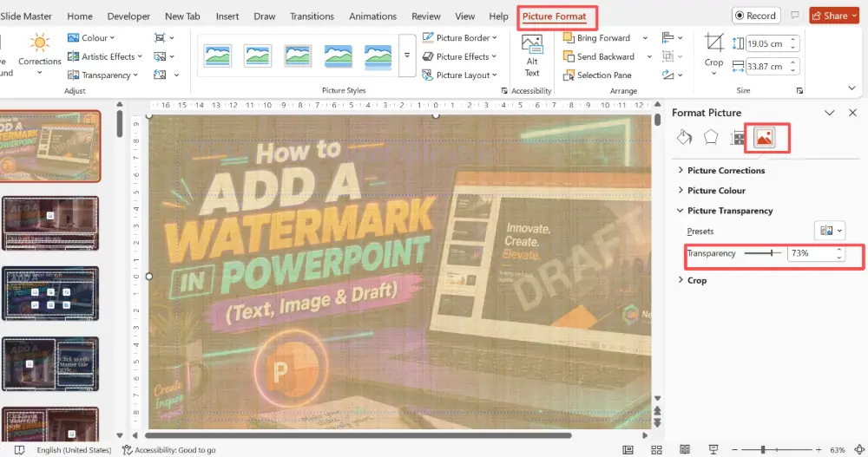The image size is (868, 457).
Task: Click the picture width field 33.87 cm
Action: (x=768, y=67)
